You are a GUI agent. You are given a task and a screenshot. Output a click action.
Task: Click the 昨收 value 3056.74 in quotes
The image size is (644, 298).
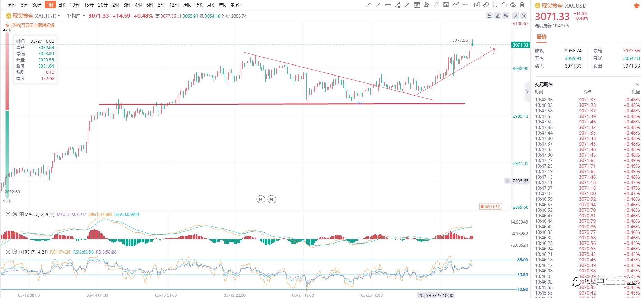(573, 51)
